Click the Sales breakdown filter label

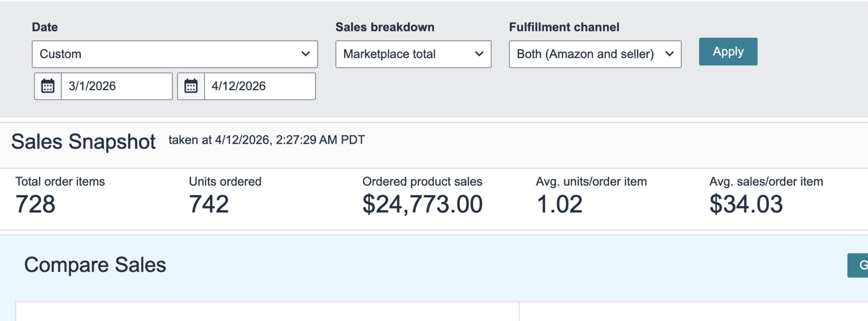click(x=385, y=27)
